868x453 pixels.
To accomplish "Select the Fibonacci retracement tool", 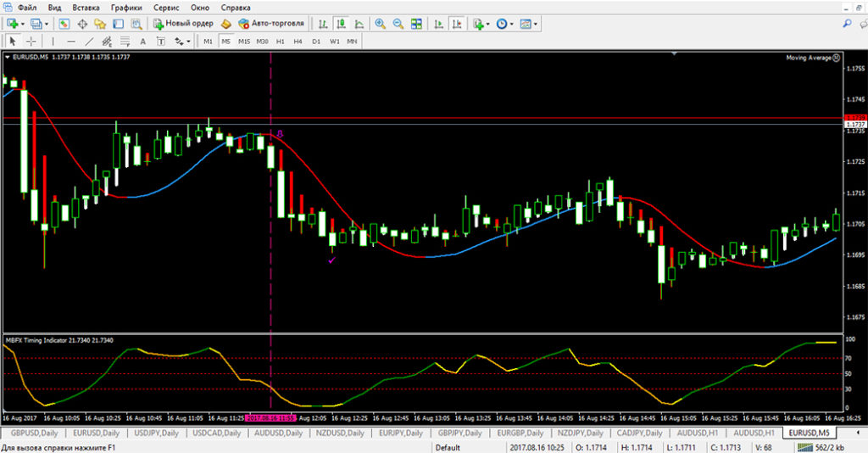I will [x=125, y=42].
